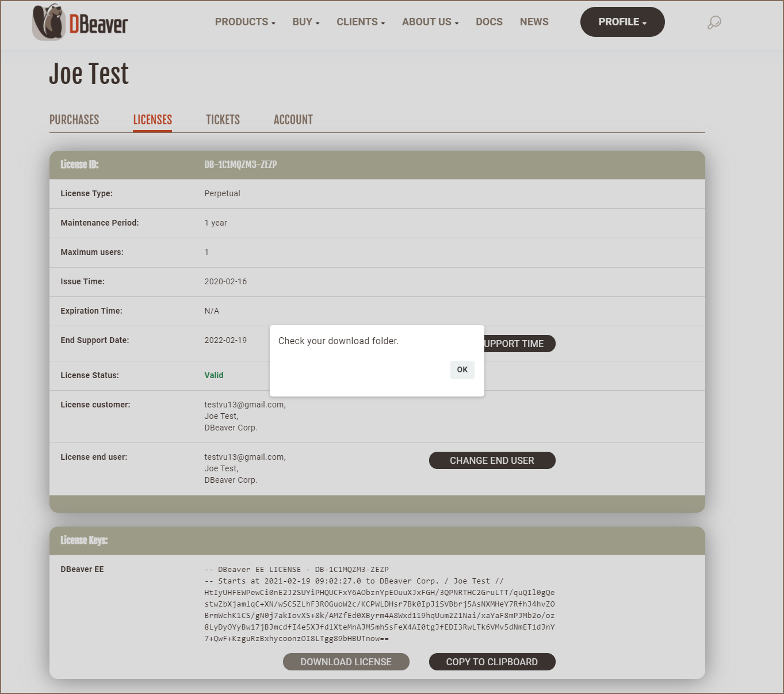Expand the Products dropdown menu
Screen dimensions: 784x694
(x=245, y=22)
